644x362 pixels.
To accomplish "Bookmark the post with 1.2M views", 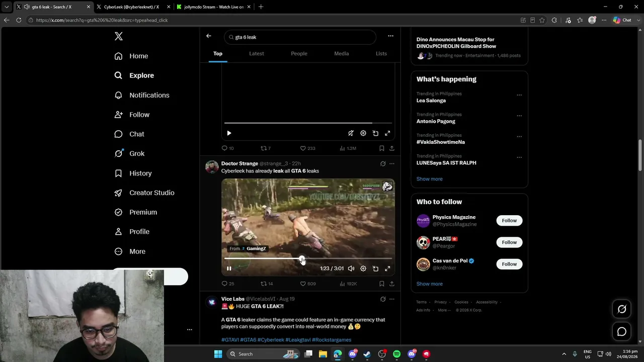I will [x=382, y=148].
